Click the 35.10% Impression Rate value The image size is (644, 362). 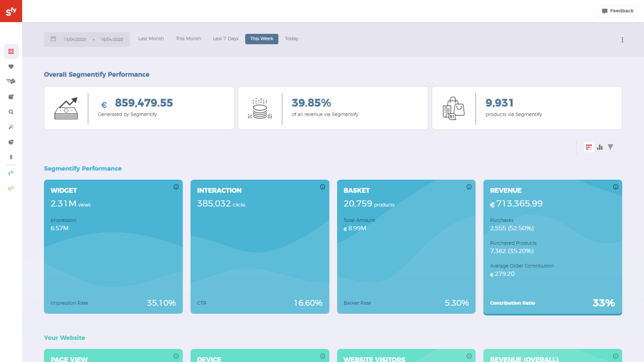tap(162, 303)
